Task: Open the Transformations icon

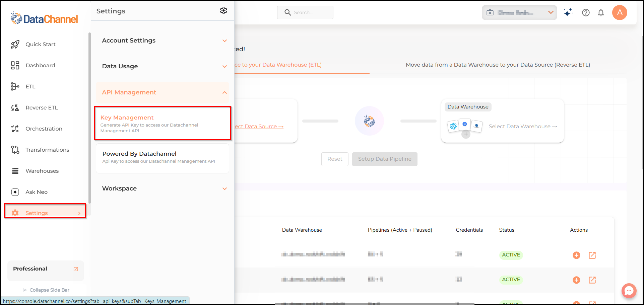Action: point(15,150)
